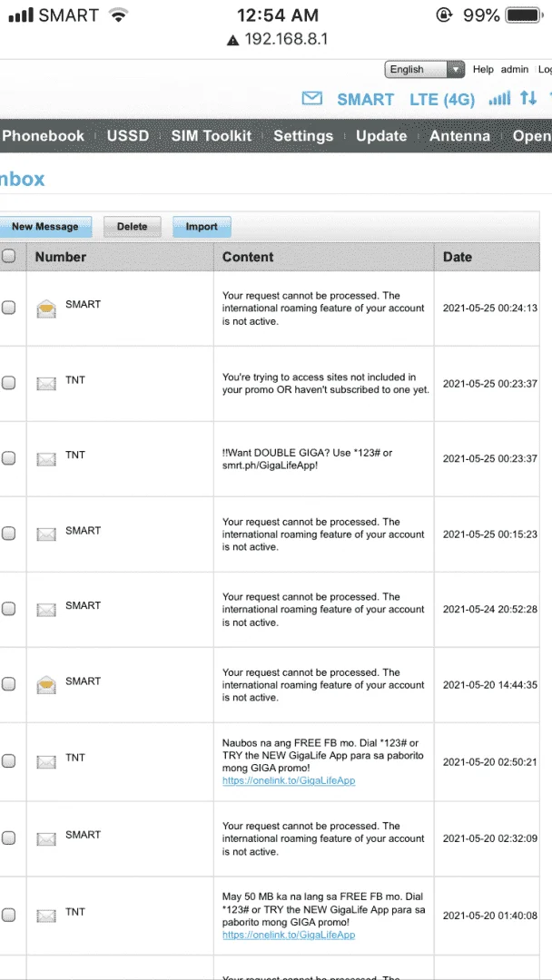Tap the not-secure warning icon beside 192.168.8.1
This screenshot has height=980, width=552.
click(233, 40)
